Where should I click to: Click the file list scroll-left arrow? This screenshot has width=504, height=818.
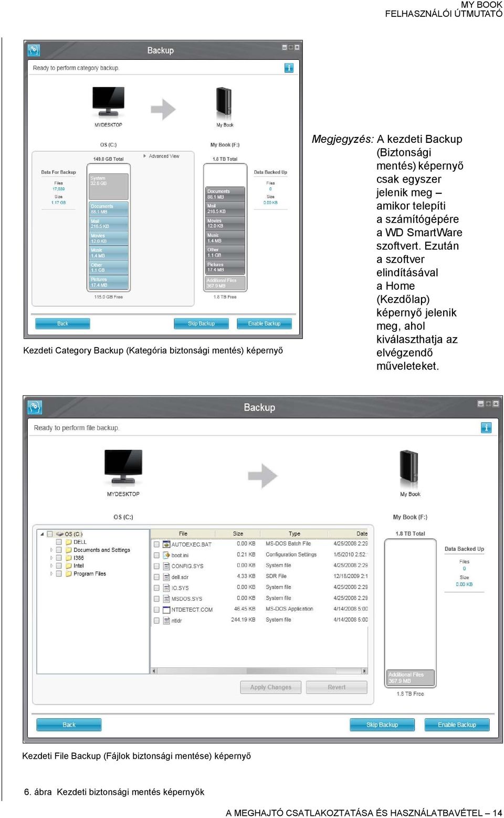tap(154, 671)
